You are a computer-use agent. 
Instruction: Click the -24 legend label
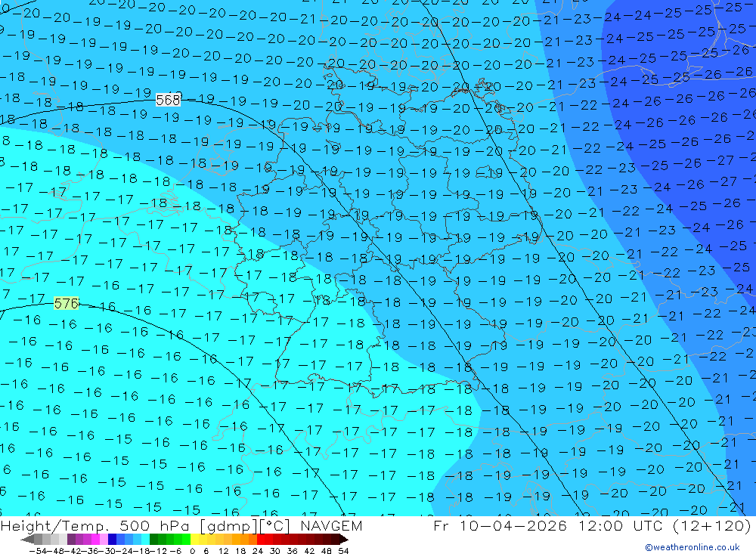click(125, 551)
